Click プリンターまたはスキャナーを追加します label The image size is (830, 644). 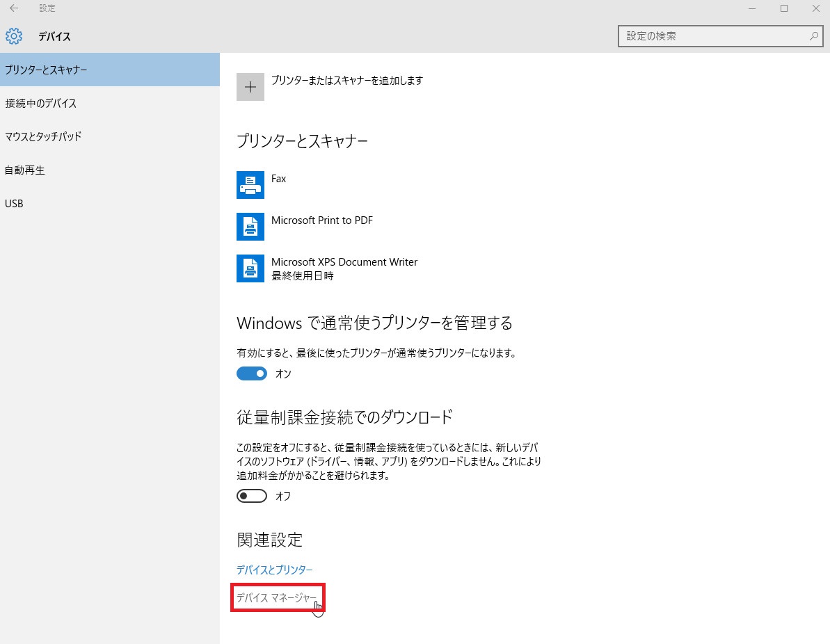point(347,81)
